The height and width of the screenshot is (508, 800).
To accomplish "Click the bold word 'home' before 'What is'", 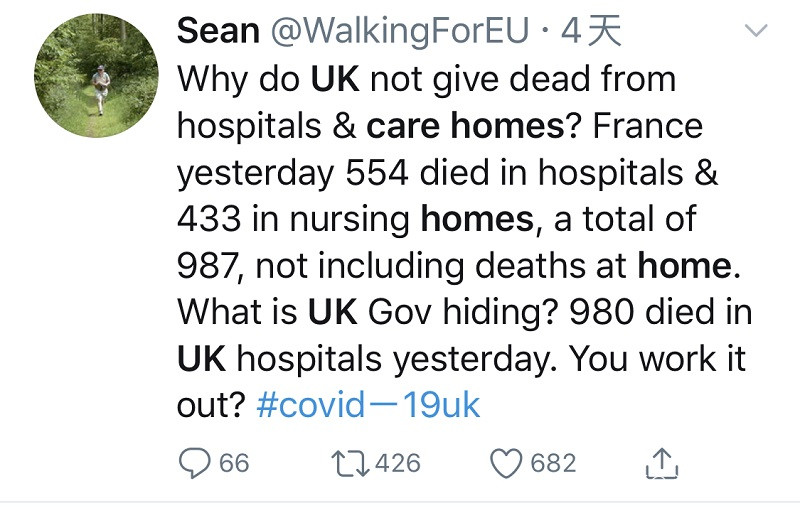I will (683, 266).
